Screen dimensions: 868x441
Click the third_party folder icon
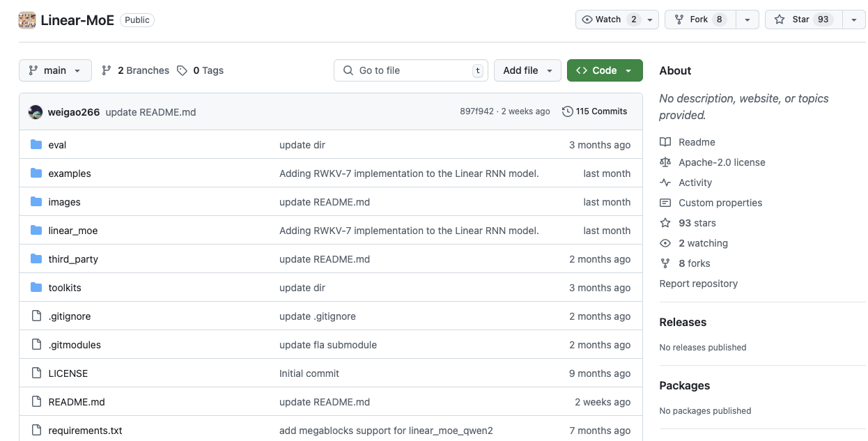click(x=36, y=259)
